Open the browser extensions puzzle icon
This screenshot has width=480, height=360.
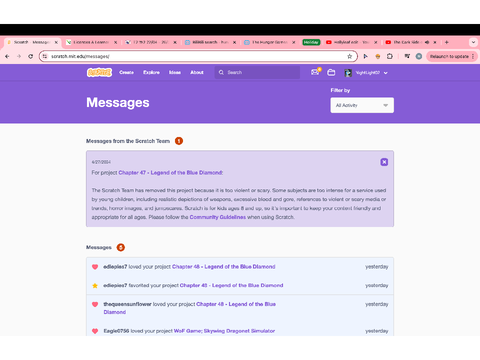(390, 56)
